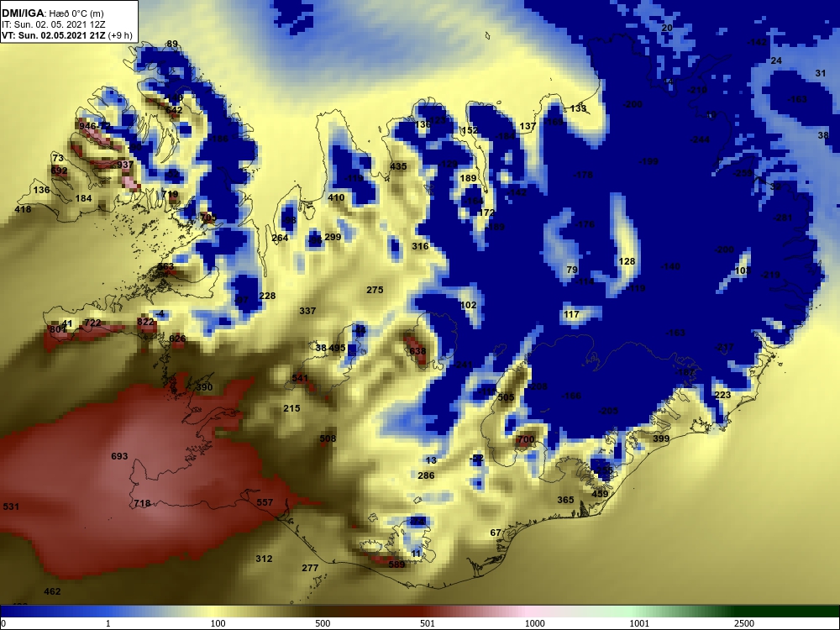The image size is (840, 630).
Task: Click the map value '638'
Action: [417, 351]
